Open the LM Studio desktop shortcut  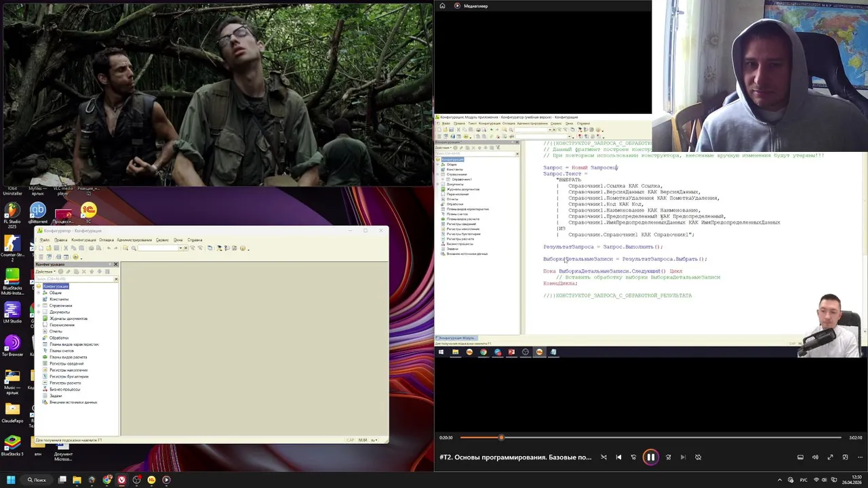pos(12,313)
